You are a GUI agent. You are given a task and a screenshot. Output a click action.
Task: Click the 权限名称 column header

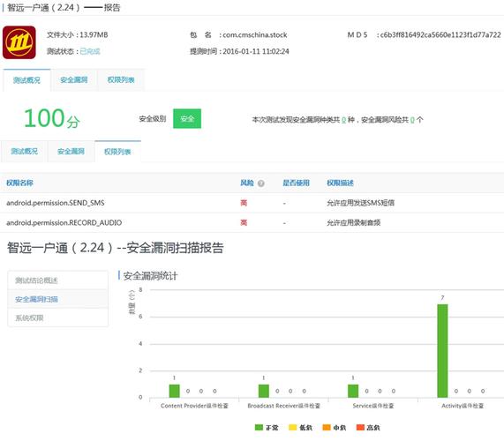pyautogui.click(x=19, y=183)
